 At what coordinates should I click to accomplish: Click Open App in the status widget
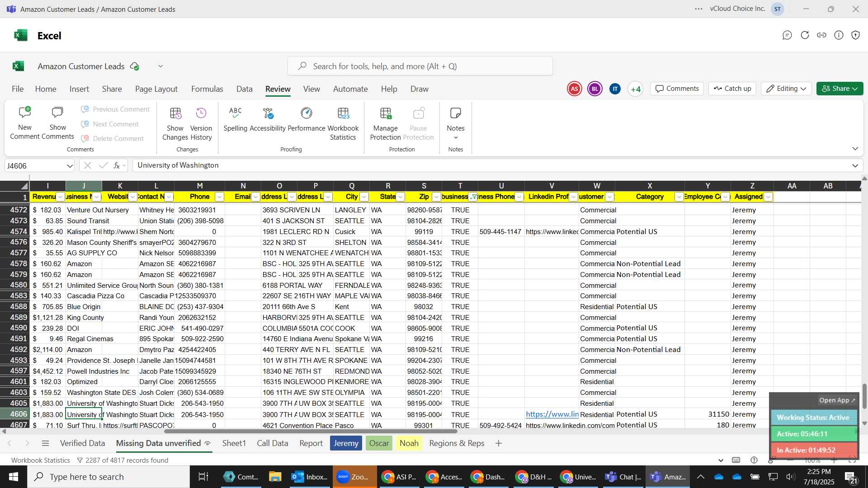click(x=837, y=400)
